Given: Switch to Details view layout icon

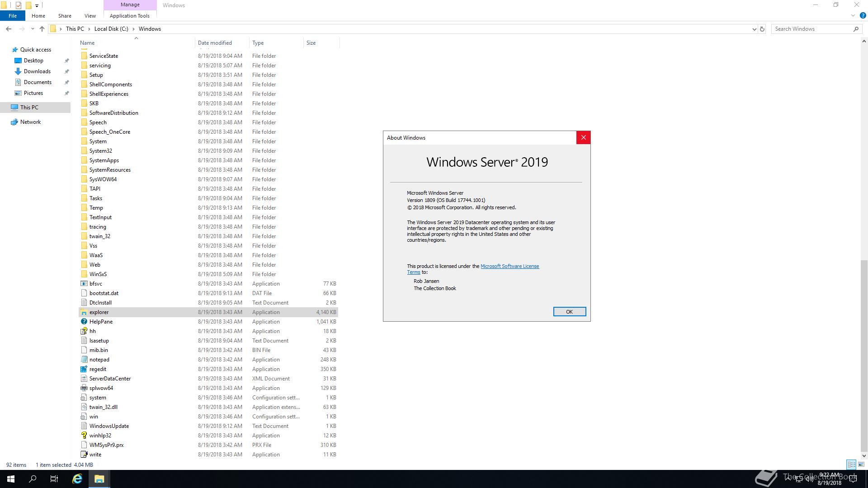Looking at the screenshot, I should [851, 465].
